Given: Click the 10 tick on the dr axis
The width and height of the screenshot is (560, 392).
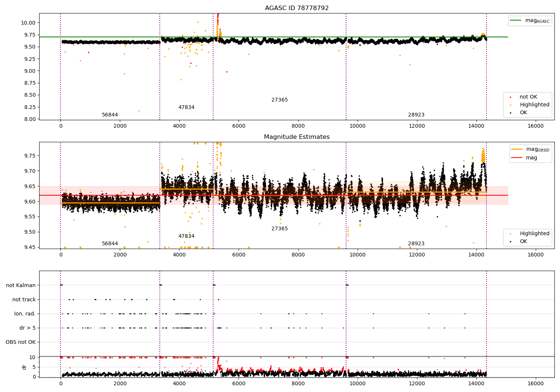Looking at the screenshot, I should [32, 357].
